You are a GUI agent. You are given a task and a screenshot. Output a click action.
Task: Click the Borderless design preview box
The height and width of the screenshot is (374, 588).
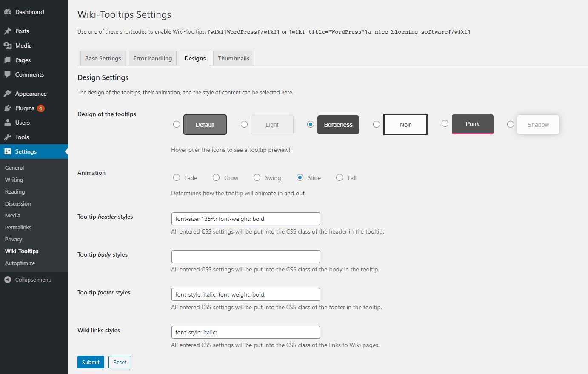[338, 125]
